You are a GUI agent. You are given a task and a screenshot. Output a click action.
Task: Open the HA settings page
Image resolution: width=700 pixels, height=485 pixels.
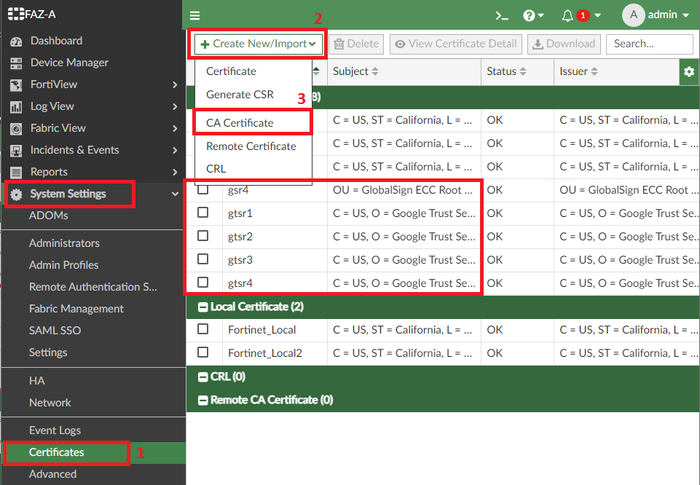[37, 381]
